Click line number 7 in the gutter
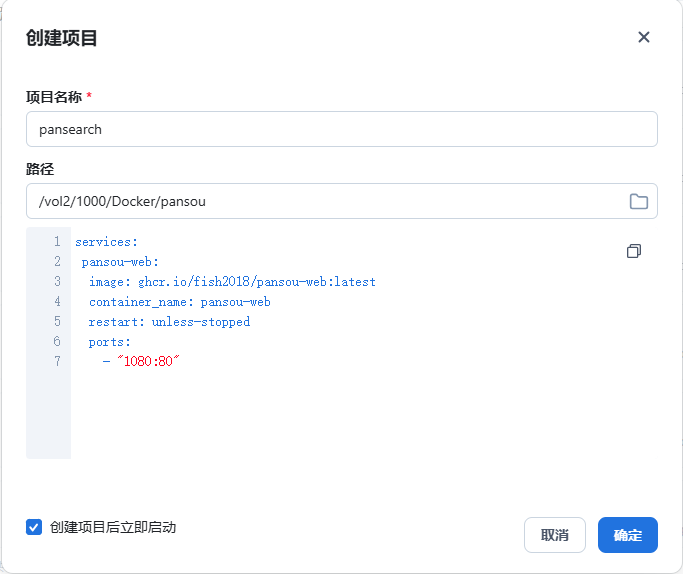Screen dimensions: 683x574 pyautogui.click(x=57, y=362)
